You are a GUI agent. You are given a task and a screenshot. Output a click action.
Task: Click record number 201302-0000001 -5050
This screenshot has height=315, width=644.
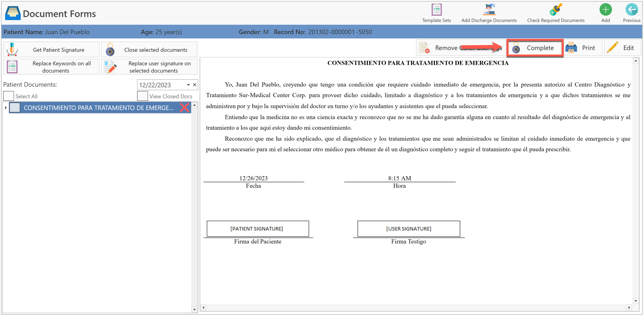(x=340, y=32)
